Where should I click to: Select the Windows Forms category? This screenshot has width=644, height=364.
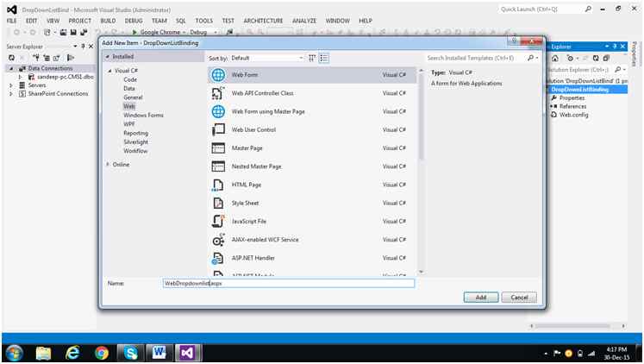[143, 116]
